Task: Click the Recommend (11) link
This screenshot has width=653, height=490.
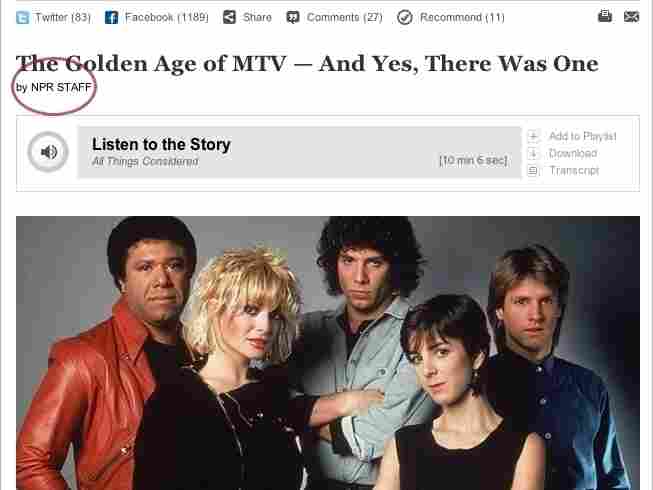Action: (462, 17)
